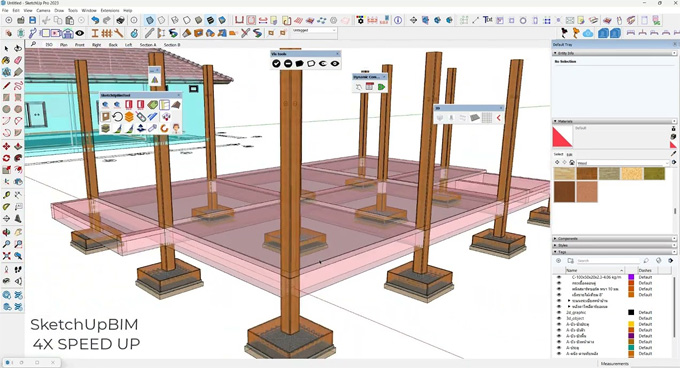Expand the second tag folder arrow
680x368 pixels.
click(569, 306)
